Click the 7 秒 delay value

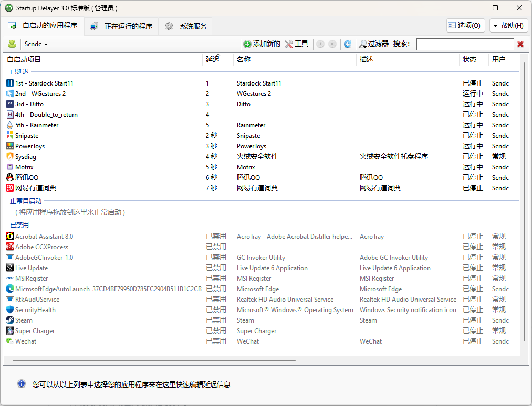[211, 188]
